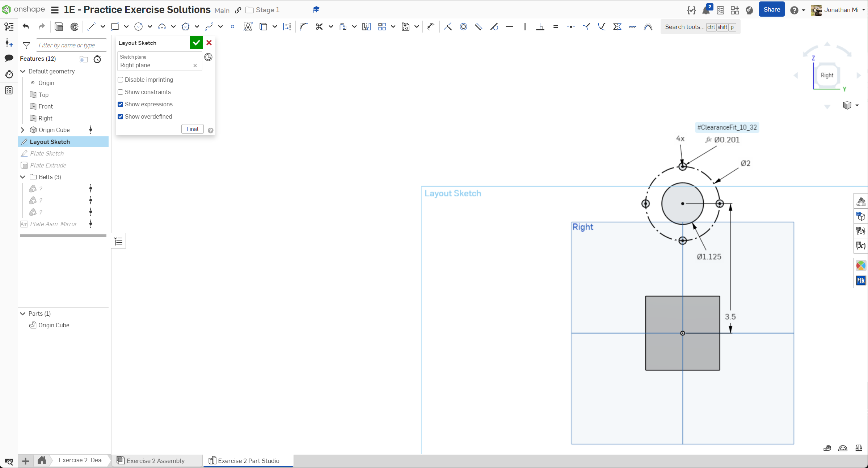The height and width of the screenshot is (468, 868).
Task: Apply the Concentric constraint
Action: (463, 27)
